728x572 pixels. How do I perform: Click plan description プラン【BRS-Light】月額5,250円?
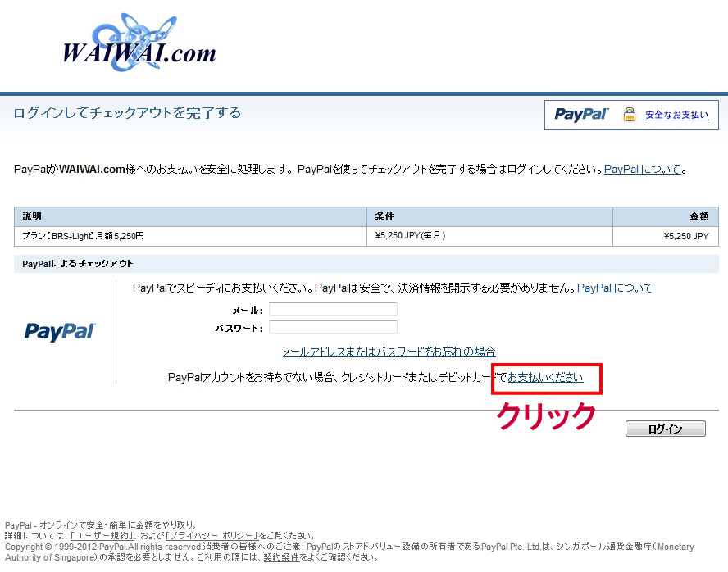coord(83,236)
